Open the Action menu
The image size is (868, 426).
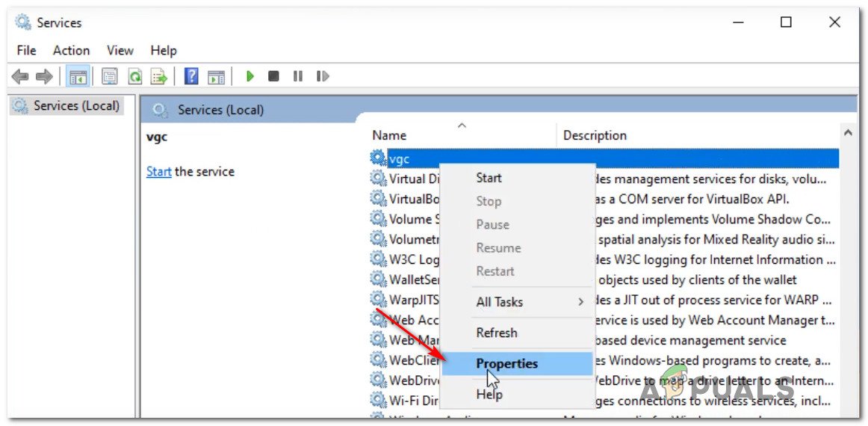[x=71, y=50]
